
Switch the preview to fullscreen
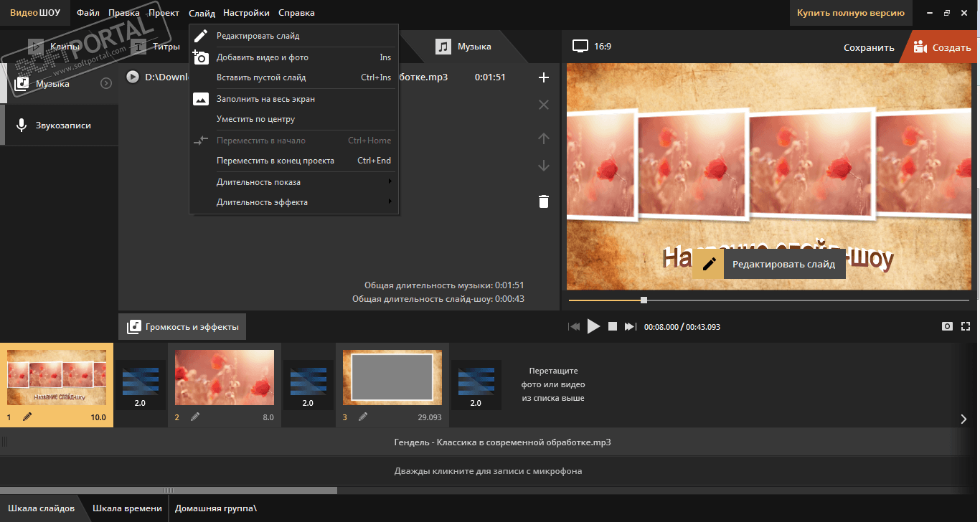[x=966, y=326]
